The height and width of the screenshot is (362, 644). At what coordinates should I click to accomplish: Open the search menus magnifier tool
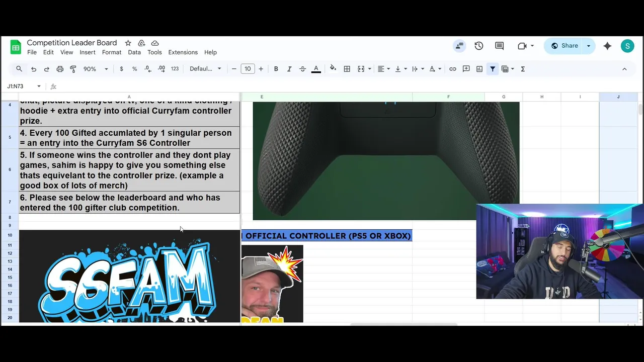tap(19, 69)
